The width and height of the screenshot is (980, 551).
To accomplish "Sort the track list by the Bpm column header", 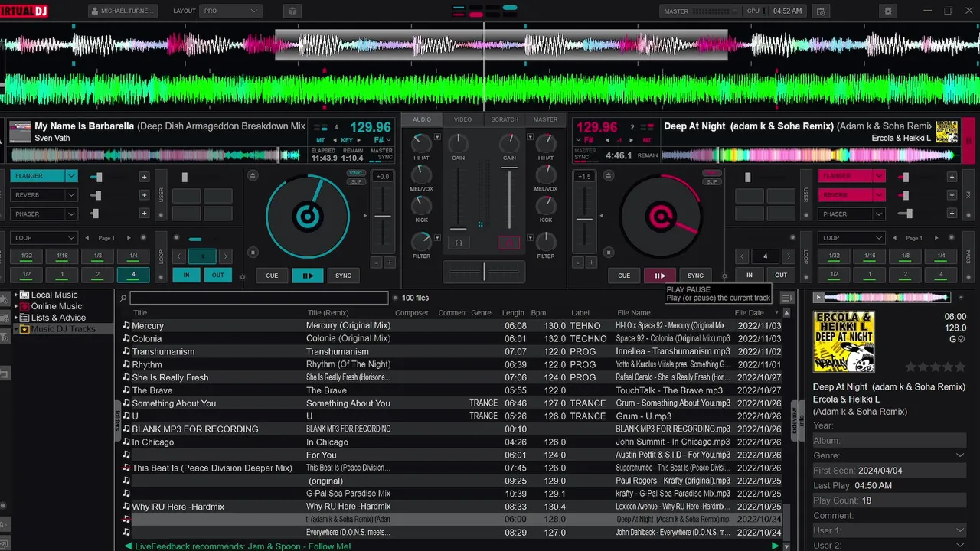I will pos(538,312).
